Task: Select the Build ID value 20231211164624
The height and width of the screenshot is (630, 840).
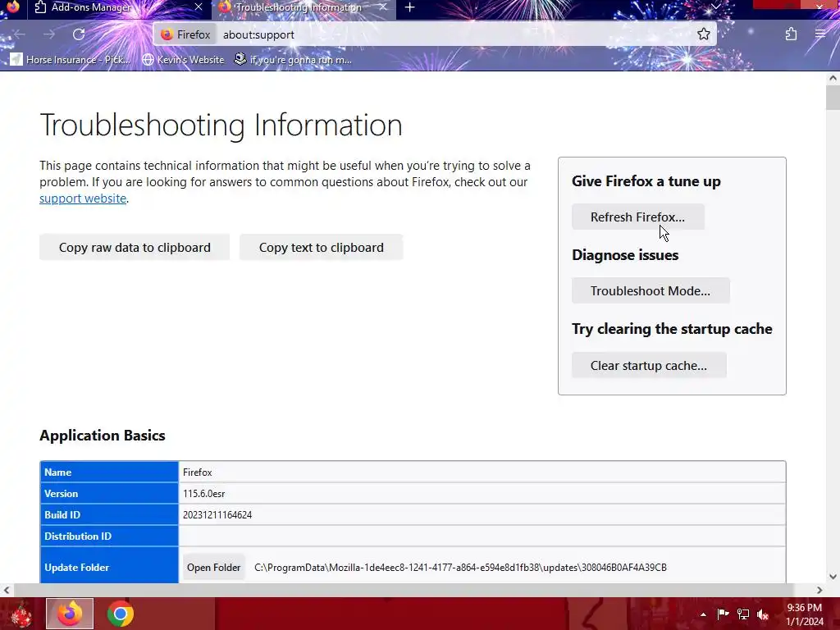Action: coord(217,515)
